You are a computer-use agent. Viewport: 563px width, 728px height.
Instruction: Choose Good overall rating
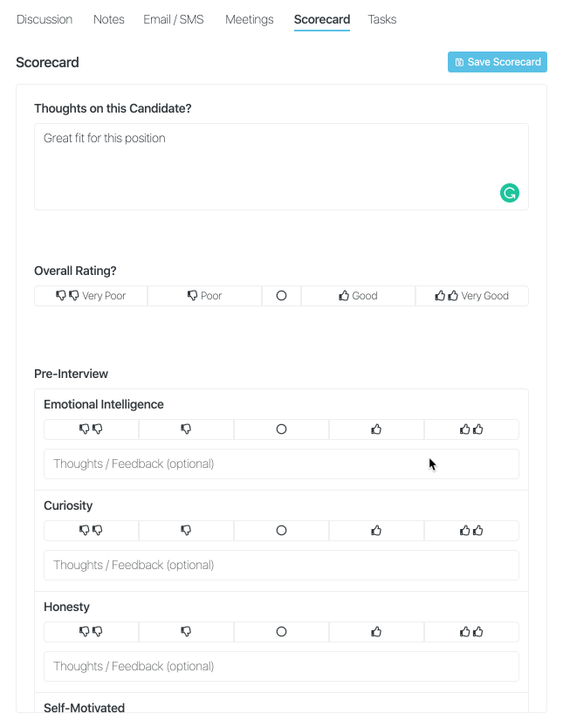(358, 296)
